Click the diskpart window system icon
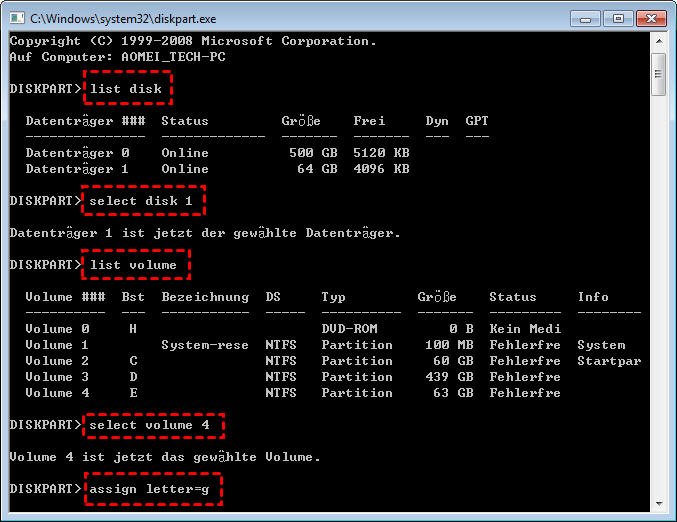Image resolution: width=677 pixels, height=522 pixels. point(17,19)
